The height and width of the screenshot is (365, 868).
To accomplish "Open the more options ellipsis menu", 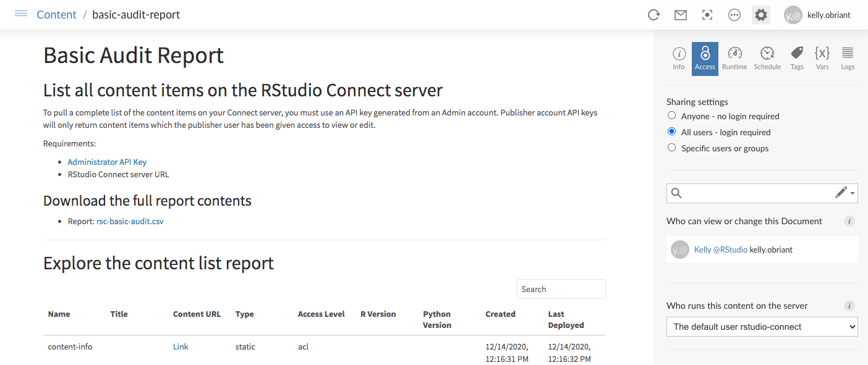I will point(734,15).
